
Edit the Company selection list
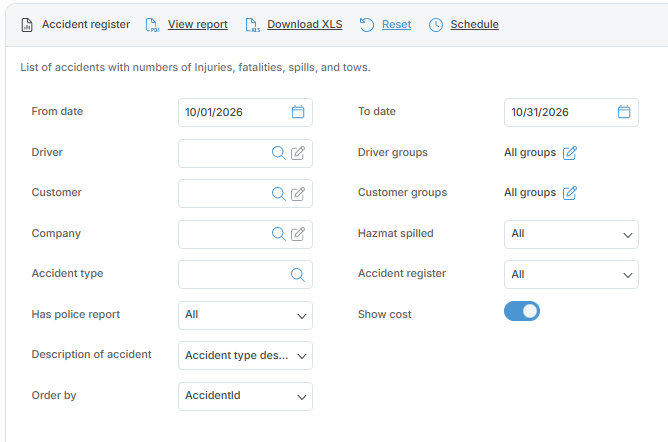tap(298, 234)
